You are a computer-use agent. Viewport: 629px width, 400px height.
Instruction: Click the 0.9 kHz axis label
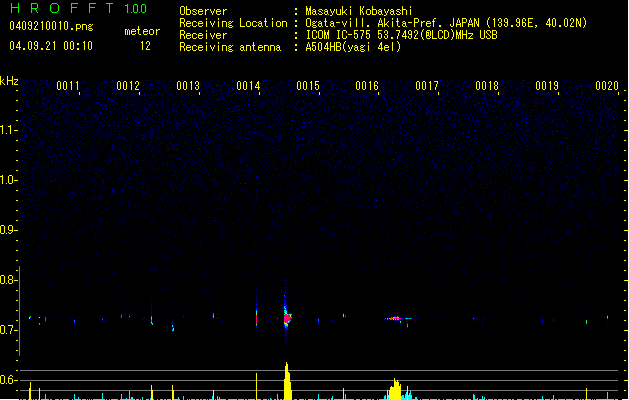pos(8,230)
